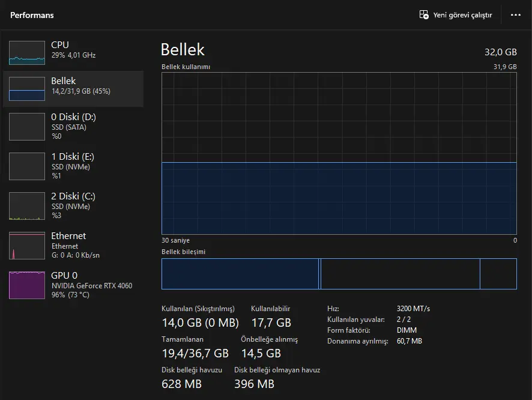Click the 'Yeni görevi çalıştır' icon
532x400 pixels.
424,14
